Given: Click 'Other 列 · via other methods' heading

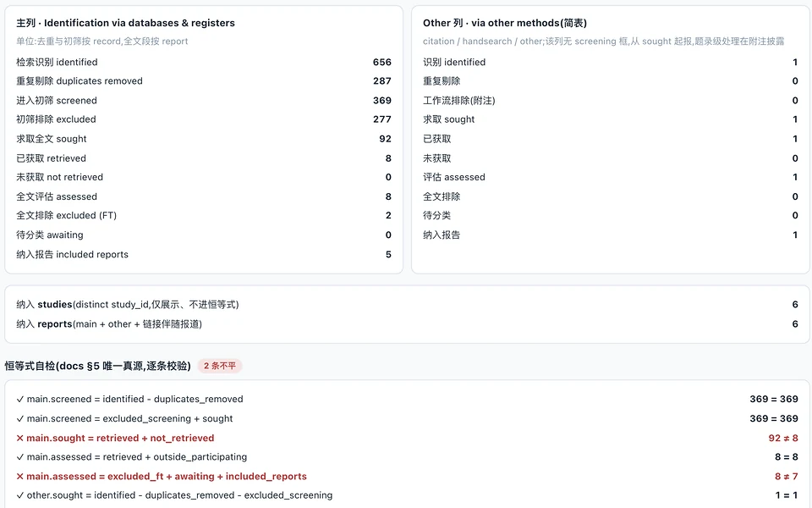Looking at the screenshot, I should (504, 23).
